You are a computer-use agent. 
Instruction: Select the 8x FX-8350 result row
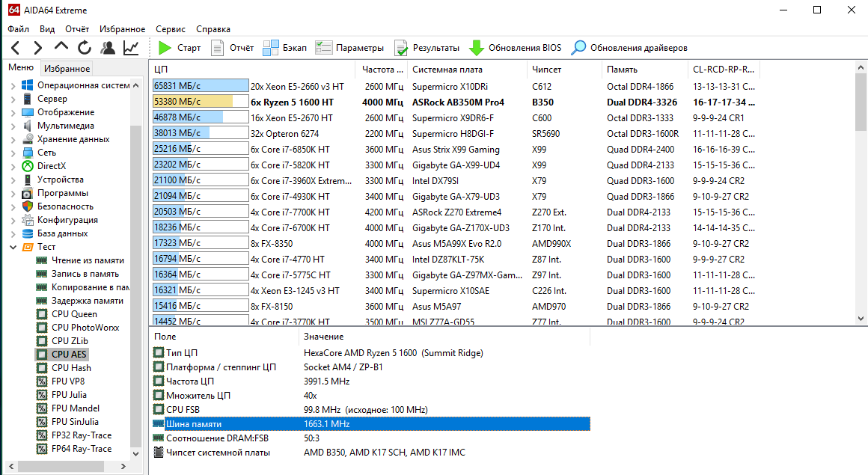click(x=454, y=244)
